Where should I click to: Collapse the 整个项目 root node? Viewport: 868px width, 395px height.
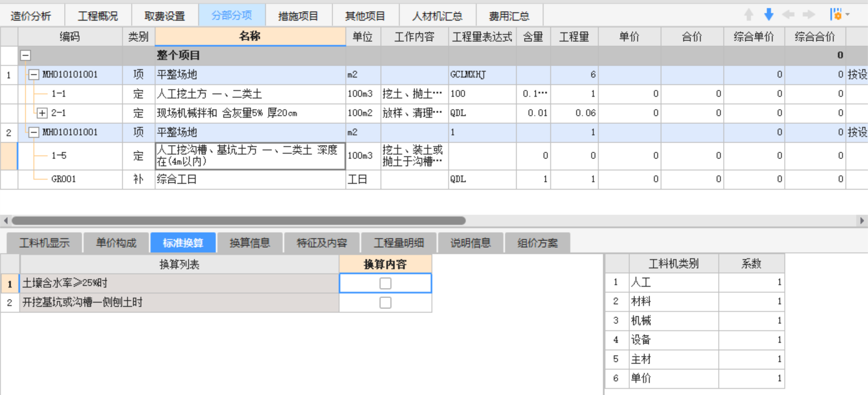coord(25,55)
